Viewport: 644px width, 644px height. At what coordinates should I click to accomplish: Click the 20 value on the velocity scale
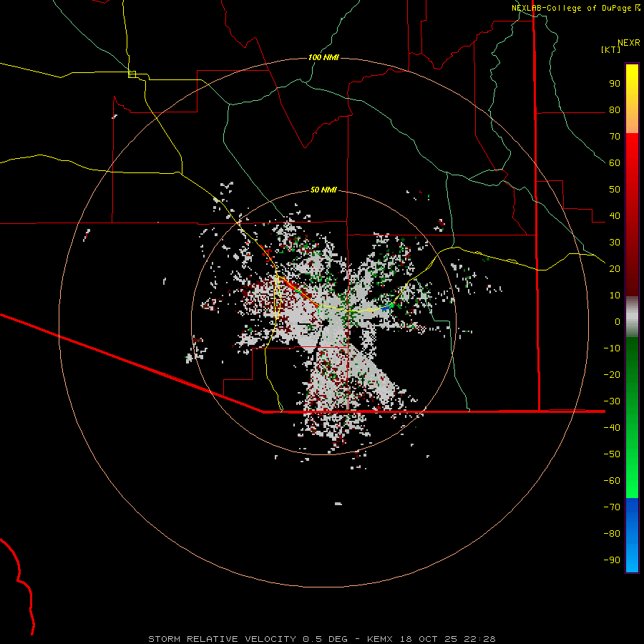point(615,268)
